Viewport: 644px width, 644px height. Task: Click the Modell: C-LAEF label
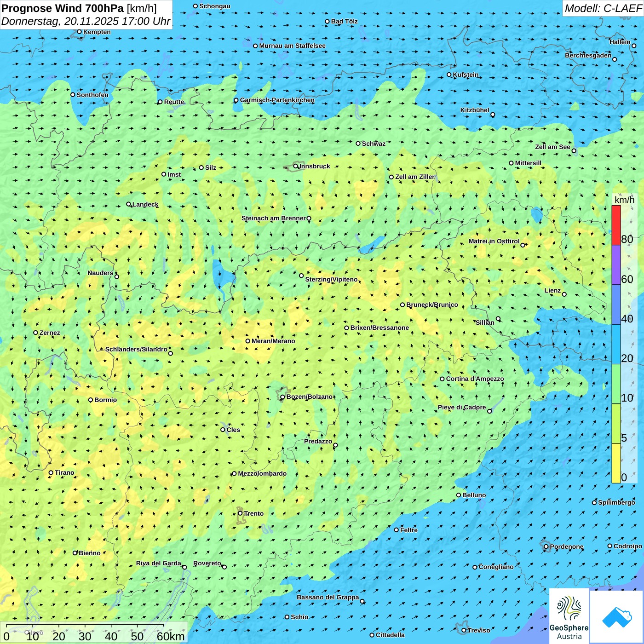coord(603,8)
